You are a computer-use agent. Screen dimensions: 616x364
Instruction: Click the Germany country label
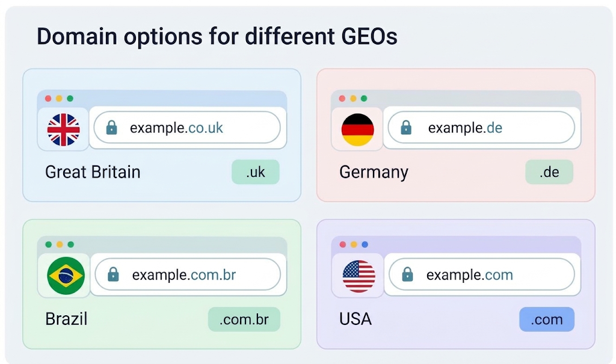coord(374,172)
